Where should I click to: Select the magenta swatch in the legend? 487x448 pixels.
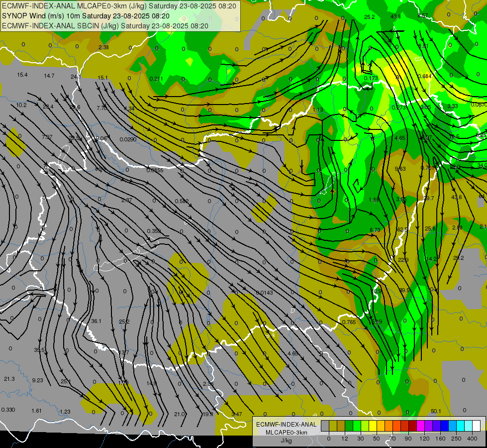click(420, 426)
